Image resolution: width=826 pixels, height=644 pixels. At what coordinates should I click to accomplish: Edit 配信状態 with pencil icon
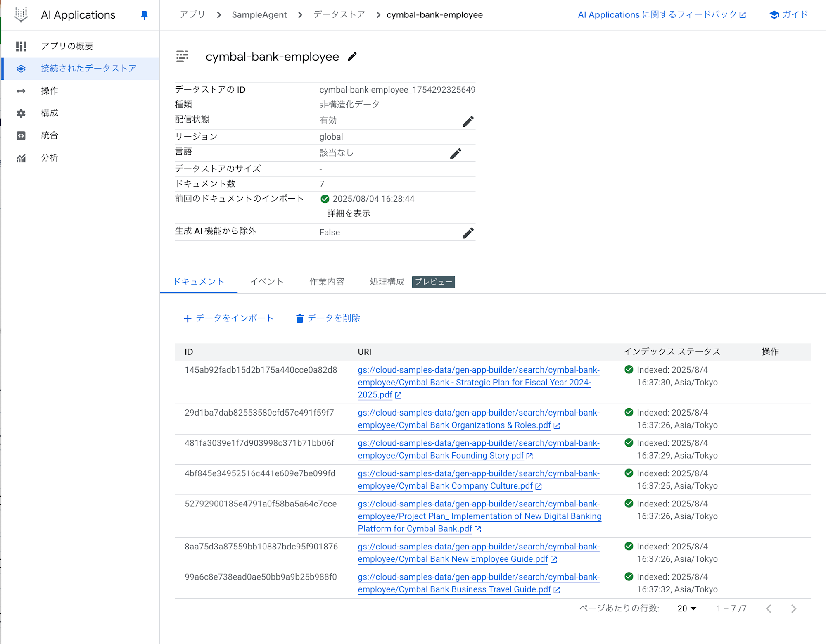point(468,121)
